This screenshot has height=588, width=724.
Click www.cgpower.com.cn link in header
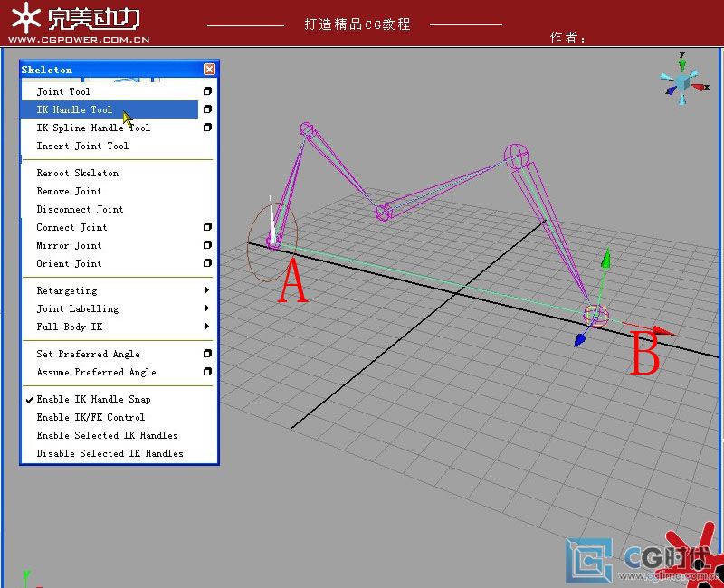tap(79, 40)
